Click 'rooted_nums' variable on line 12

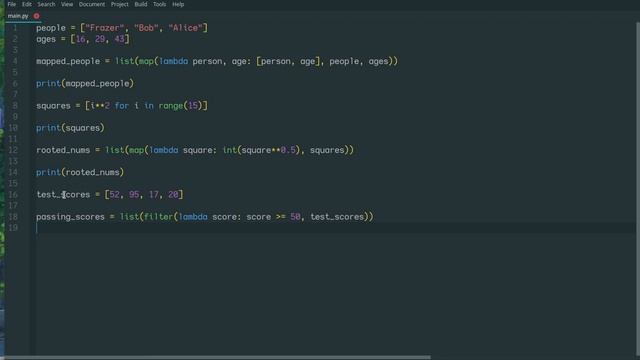coord(63,150)
